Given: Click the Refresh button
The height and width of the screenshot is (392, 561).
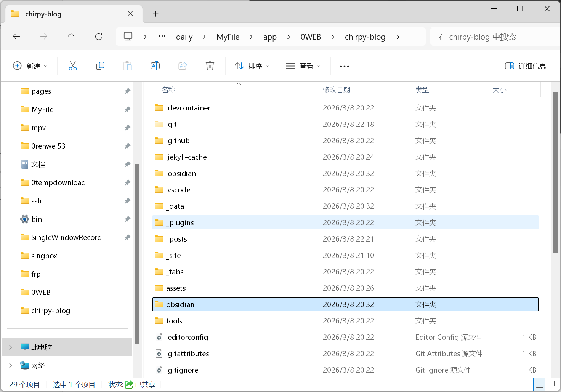Looking at the screenshot, I should pos(99,37).
